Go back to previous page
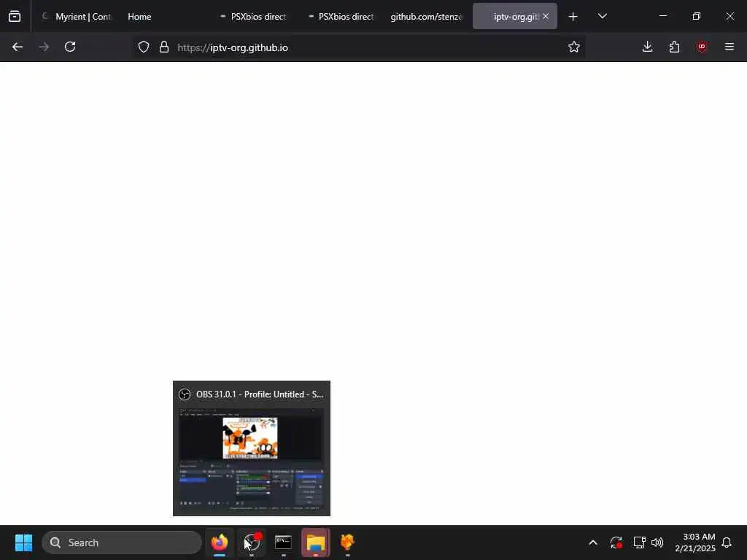 [18, 47]
